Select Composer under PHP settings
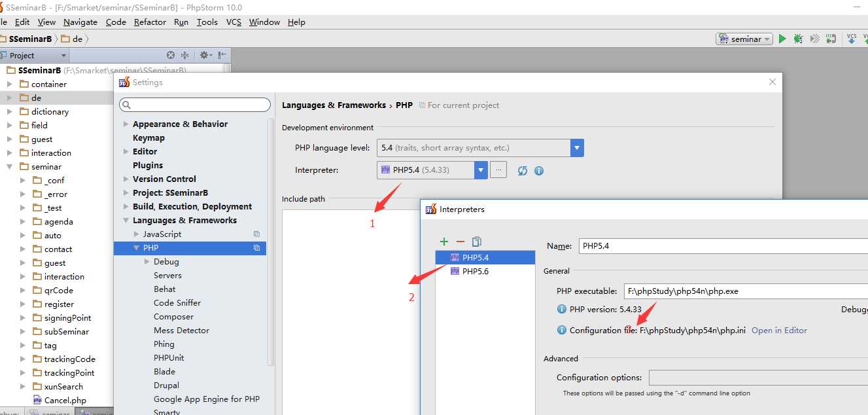The height and width of the screenshot is (415, 868). 173,316
